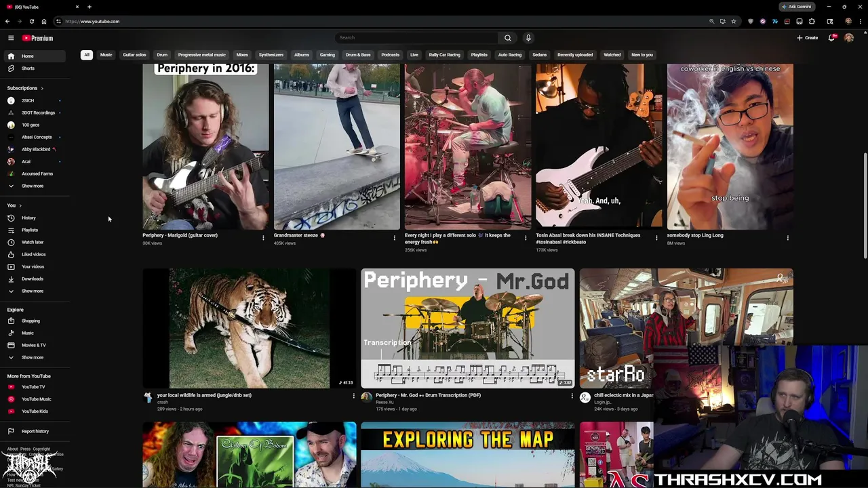Open Periphery Mr. God drum transcription thumbnail
This screenshot has width=868, height=488.
coord(467,328)
